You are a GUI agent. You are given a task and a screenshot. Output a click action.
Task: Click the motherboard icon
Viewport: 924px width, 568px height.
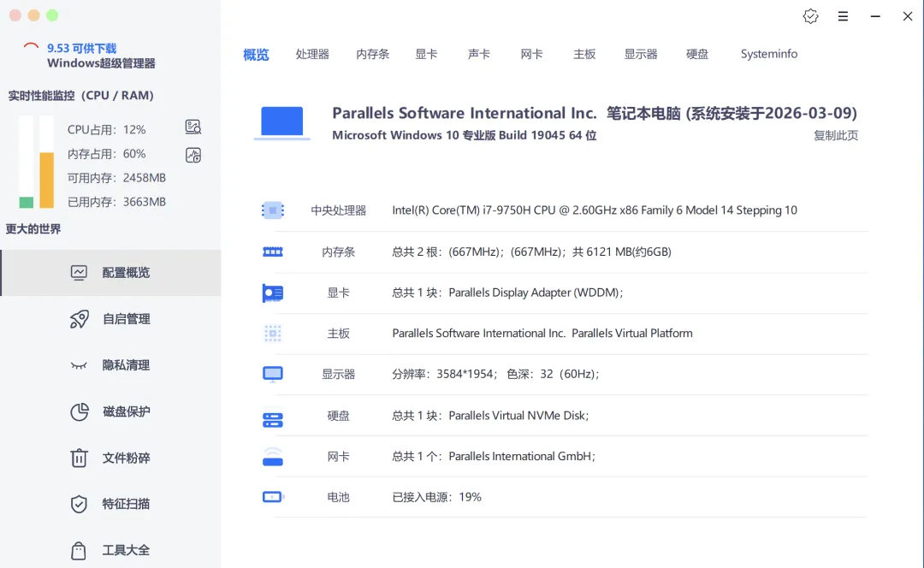pos(273,334)
